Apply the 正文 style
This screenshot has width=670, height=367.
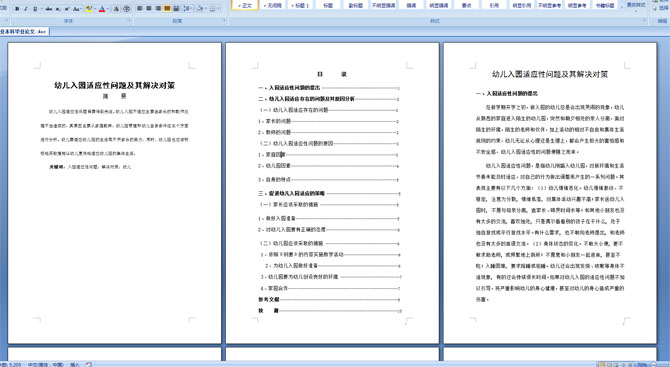[245, 5]
